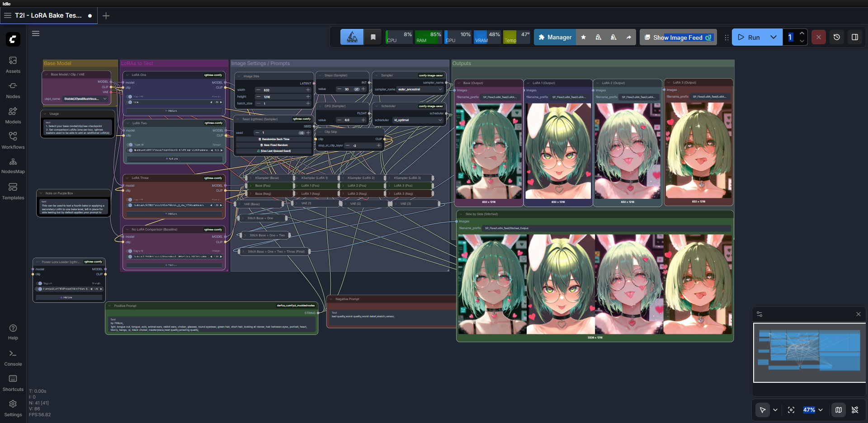Select the T2I - LoRA Bake Test workflow tab
The width and height of the screenshot is (868, 423).
point(48,15)
